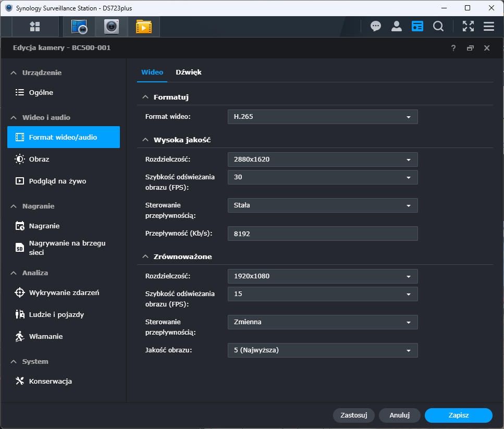Open the blue widget panel icon

pos(417,26)
